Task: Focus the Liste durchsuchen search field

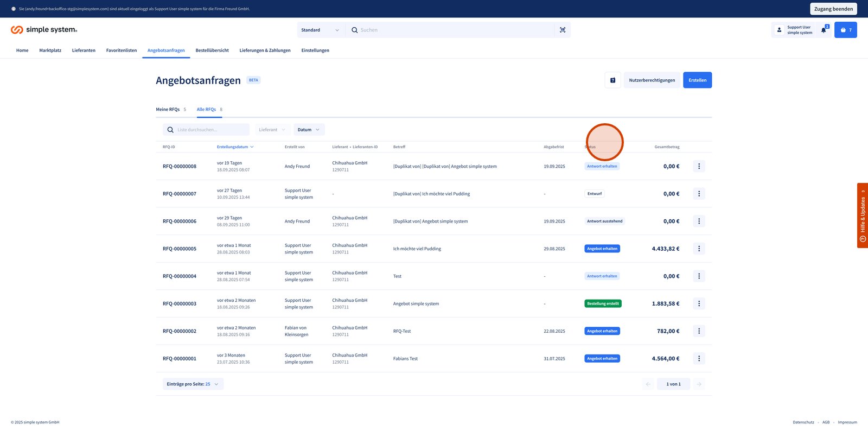Action: coord(210,130)
